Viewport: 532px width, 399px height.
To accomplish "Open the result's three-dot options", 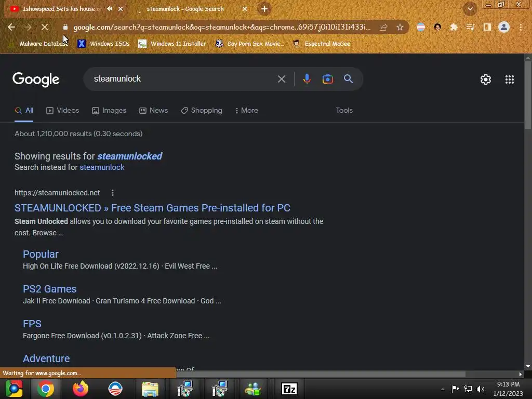I will (113, 193).
